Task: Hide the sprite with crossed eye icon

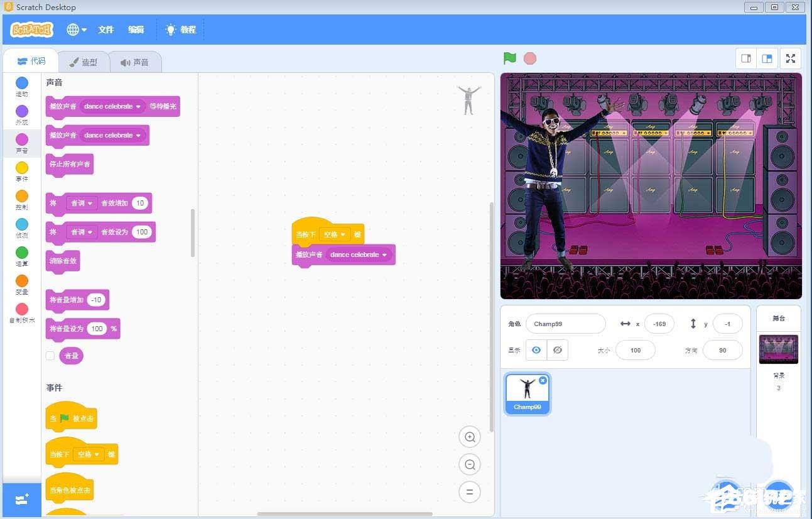Action: tap(558, 350)
